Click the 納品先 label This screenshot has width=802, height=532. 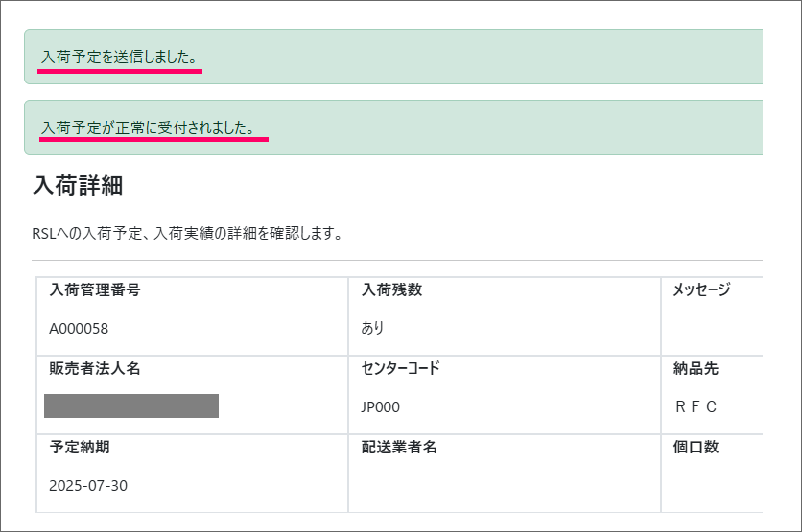click(696, 368)
